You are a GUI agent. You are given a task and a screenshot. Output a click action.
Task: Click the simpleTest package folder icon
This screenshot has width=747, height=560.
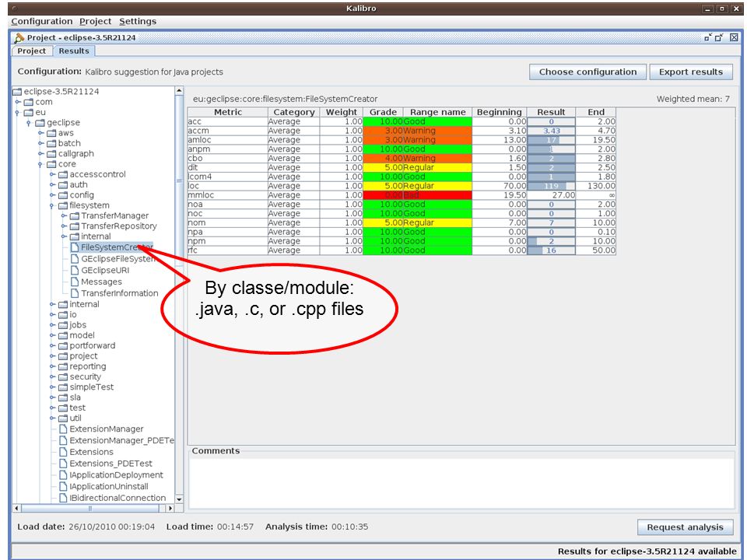(63, 387)
